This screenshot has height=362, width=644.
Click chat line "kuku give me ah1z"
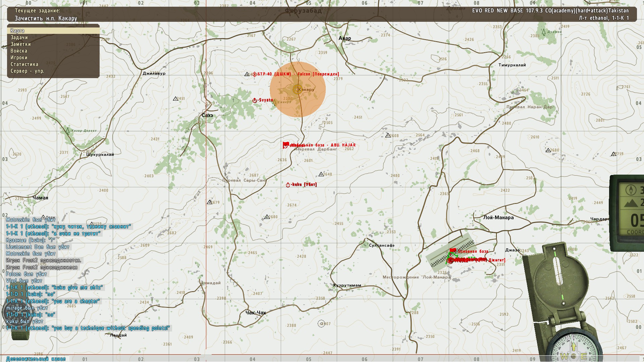point(54,288)
